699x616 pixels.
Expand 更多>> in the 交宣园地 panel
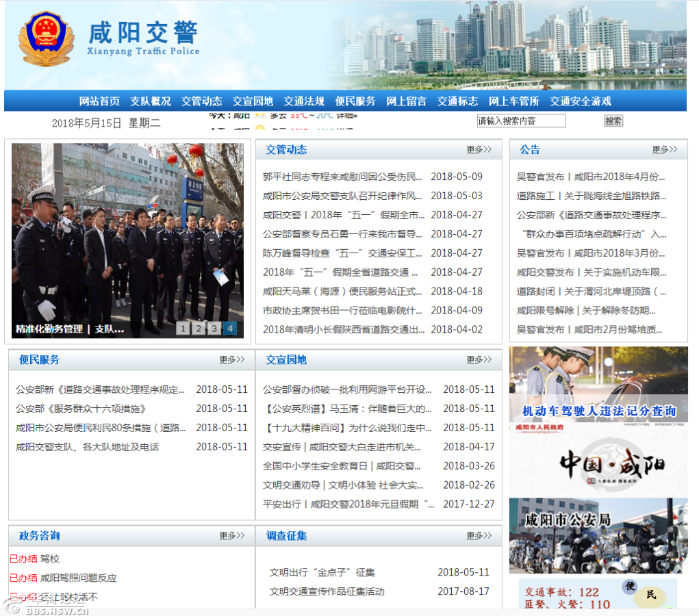coord(479,359)
